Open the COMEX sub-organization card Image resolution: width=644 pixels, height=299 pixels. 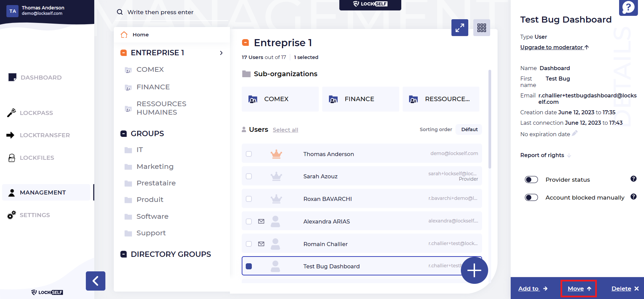pos(280,99)
